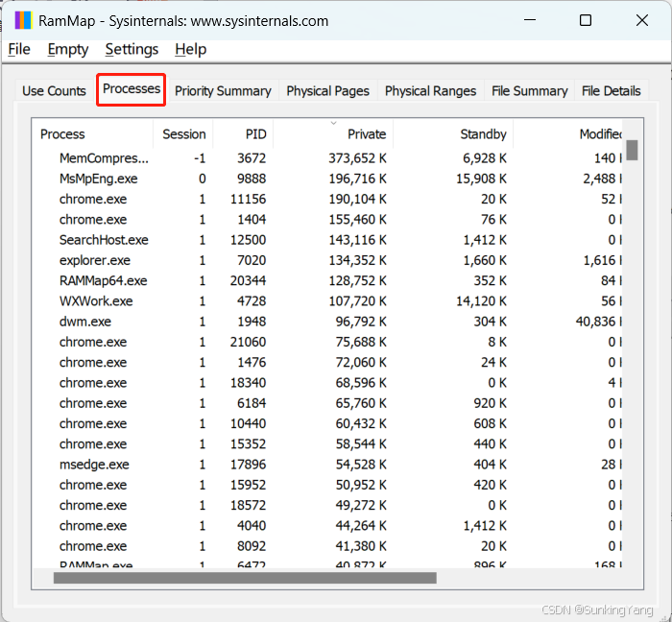Viewport: 672px width, 622px height.
Task: Click Standby value 6,928 K
Action: [484, 158]
